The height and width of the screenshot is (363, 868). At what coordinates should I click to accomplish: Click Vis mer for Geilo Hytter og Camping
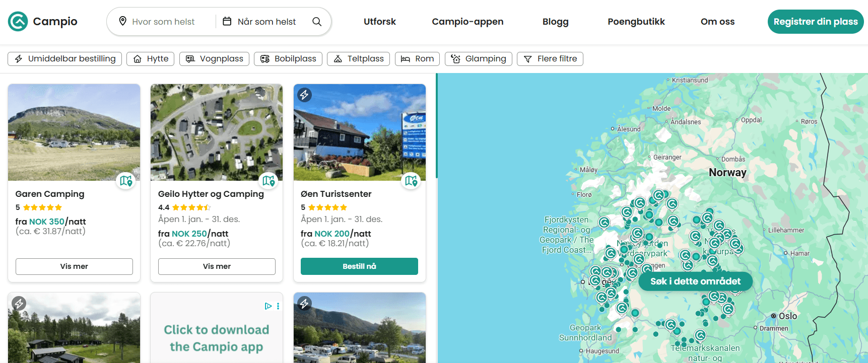[x=217, y=266]
